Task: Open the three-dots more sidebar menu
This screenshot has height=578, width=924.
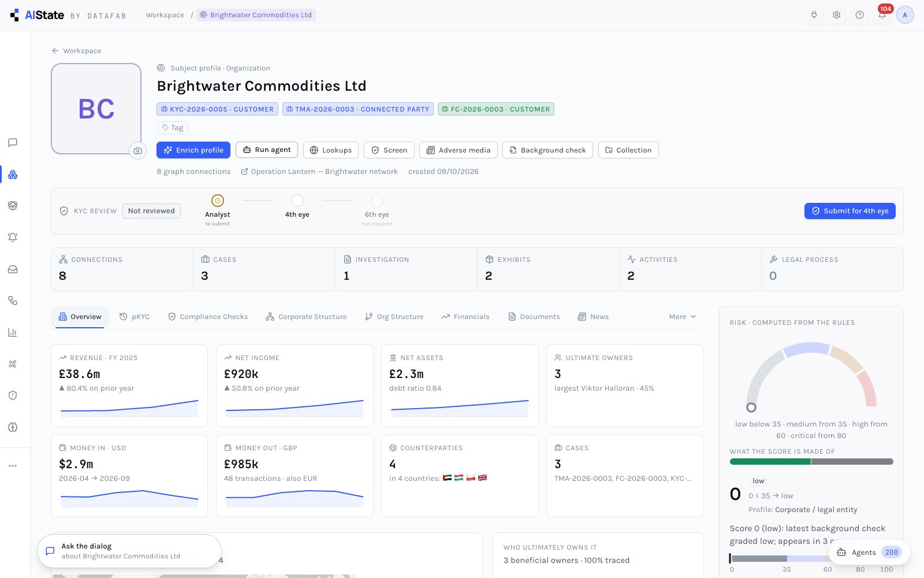Action: click(x=13, y=466)
